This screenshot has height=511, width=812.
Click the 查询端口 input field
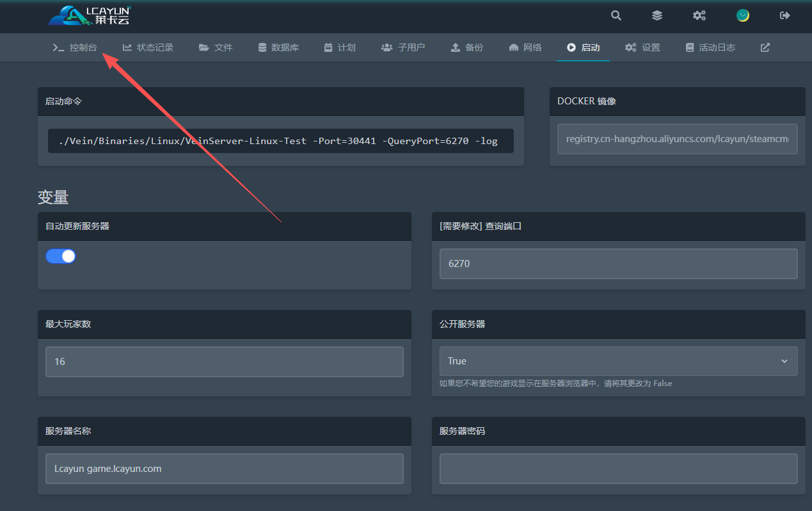click(x=618, y=264)
